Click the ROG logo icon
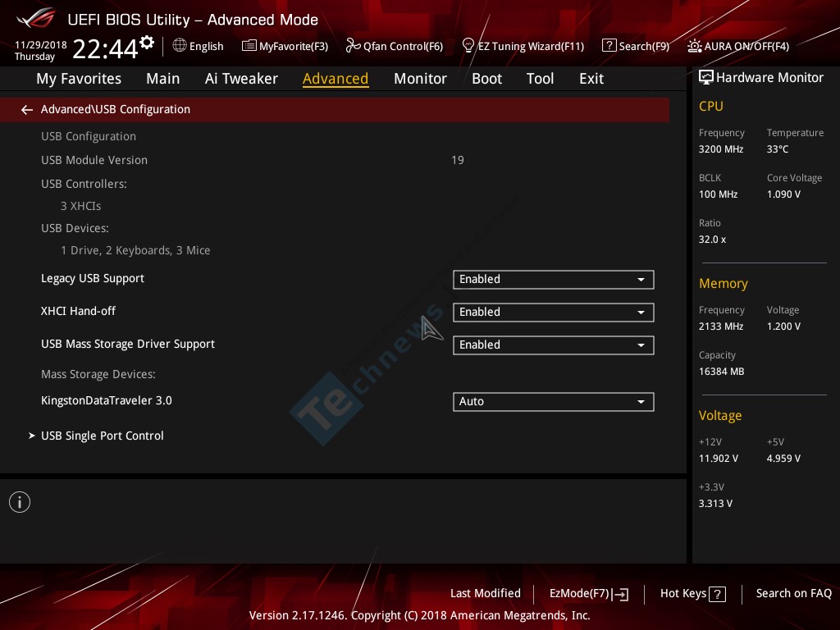840x630 pixels. [x=36, y=18]
